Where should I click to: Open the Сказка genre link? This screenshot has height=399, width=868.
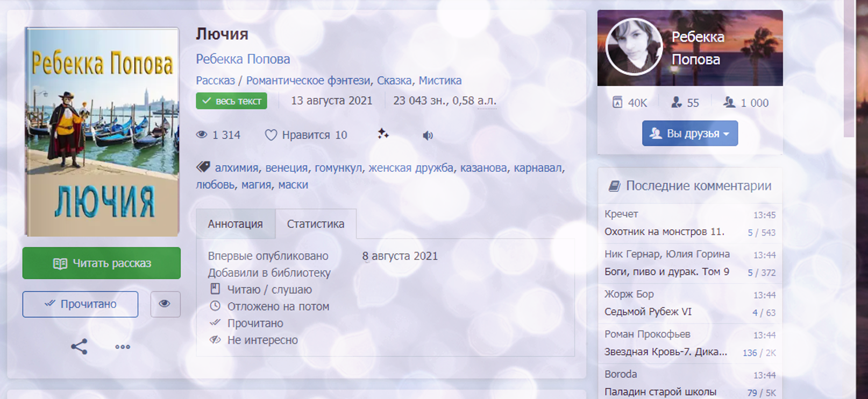(394, 80)
